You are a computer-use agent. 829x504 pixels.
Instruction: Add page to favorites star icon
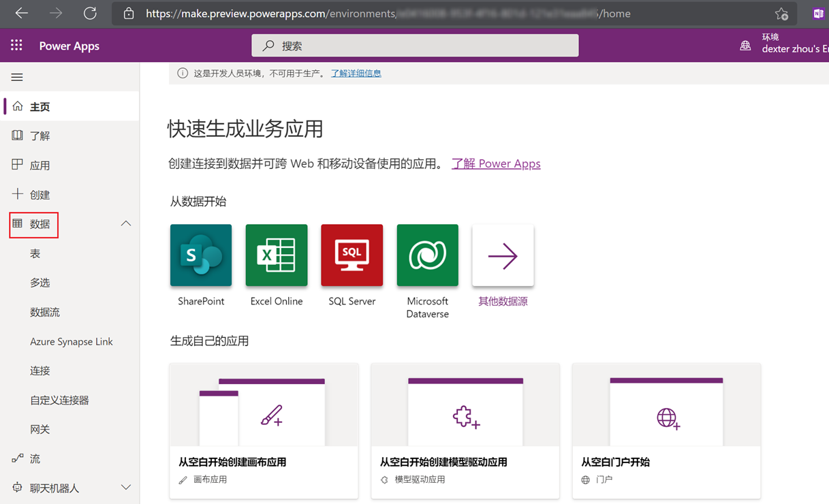point(781,14)
